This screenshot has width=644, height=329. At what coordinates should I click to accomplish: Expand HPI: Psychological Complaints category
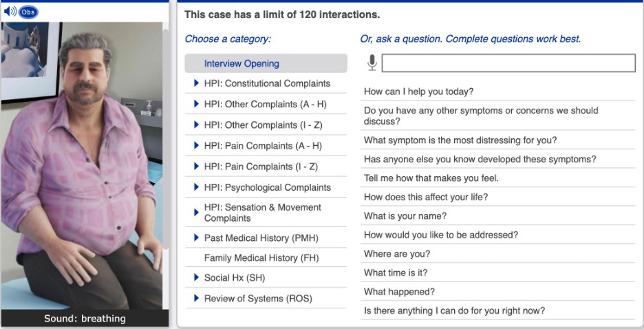click(x=267, y=187)
